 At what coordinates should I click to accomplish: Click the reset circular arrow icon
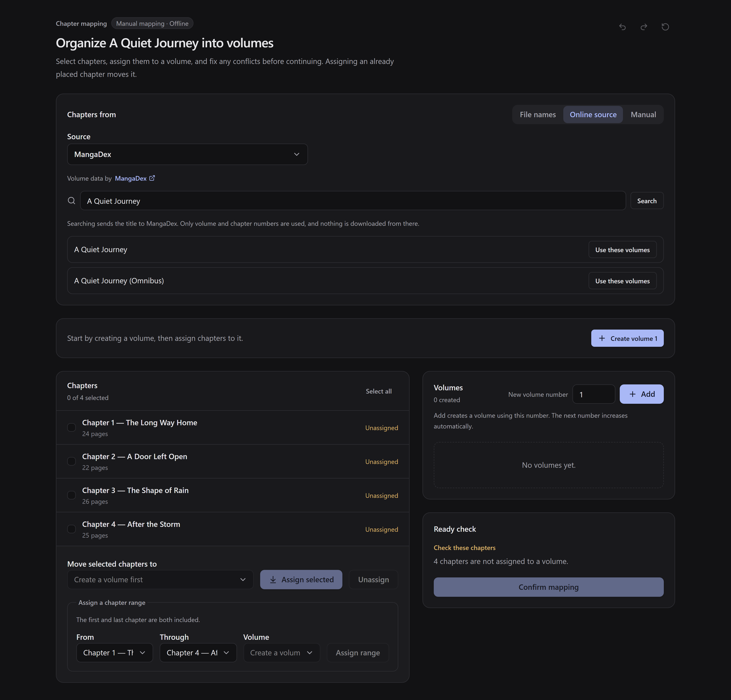tap(665, 27)
